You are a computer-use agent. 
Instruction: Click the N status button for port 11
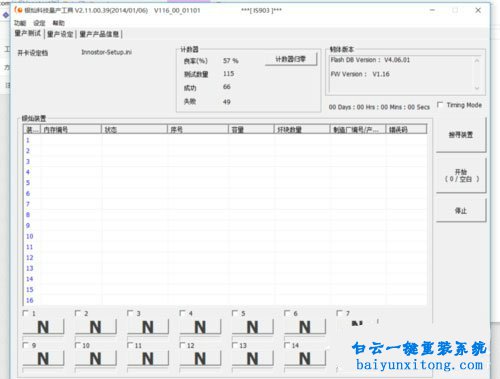(x=148, y=359)
